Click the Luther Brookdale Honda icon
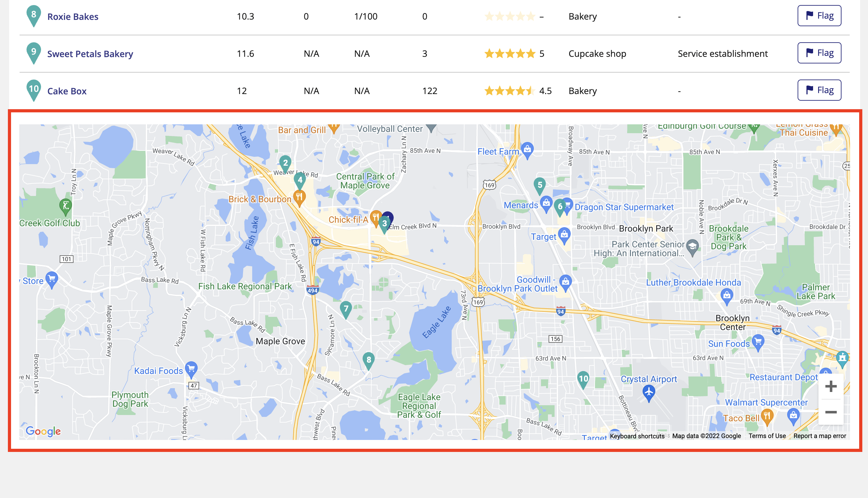The image size is (868, 498). pyautogui.click(x=727, y=296)
